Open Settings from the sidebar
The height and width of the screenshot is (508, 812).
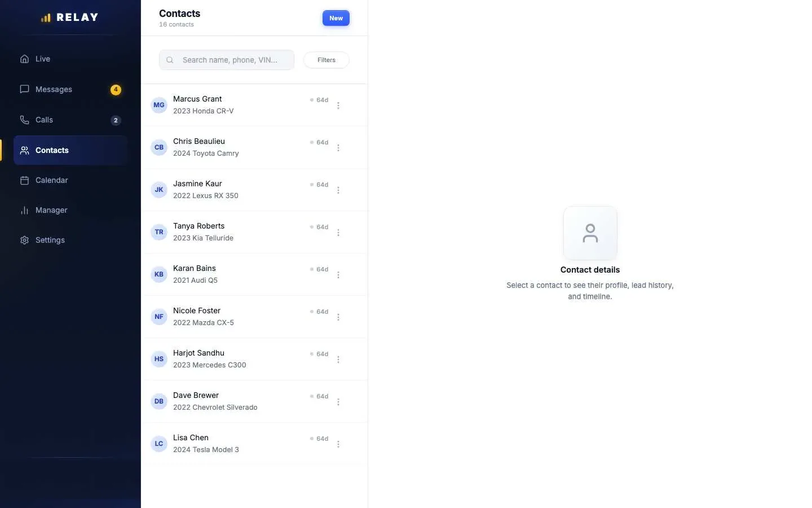(x=70, y=240)
